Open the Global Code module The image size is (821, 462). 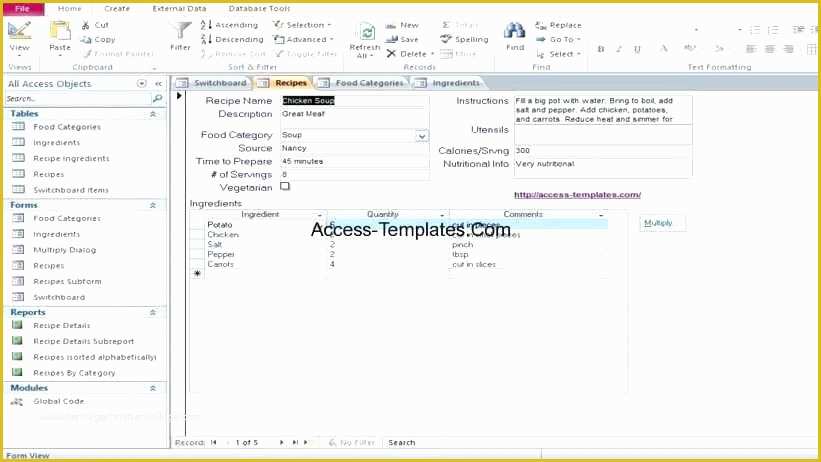point(59,401)
